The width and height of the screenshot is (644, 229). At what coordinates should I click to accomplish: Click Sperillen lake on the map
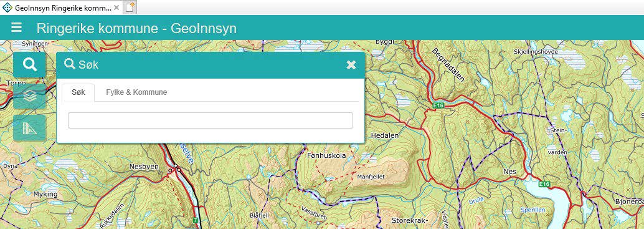point(533,210)
